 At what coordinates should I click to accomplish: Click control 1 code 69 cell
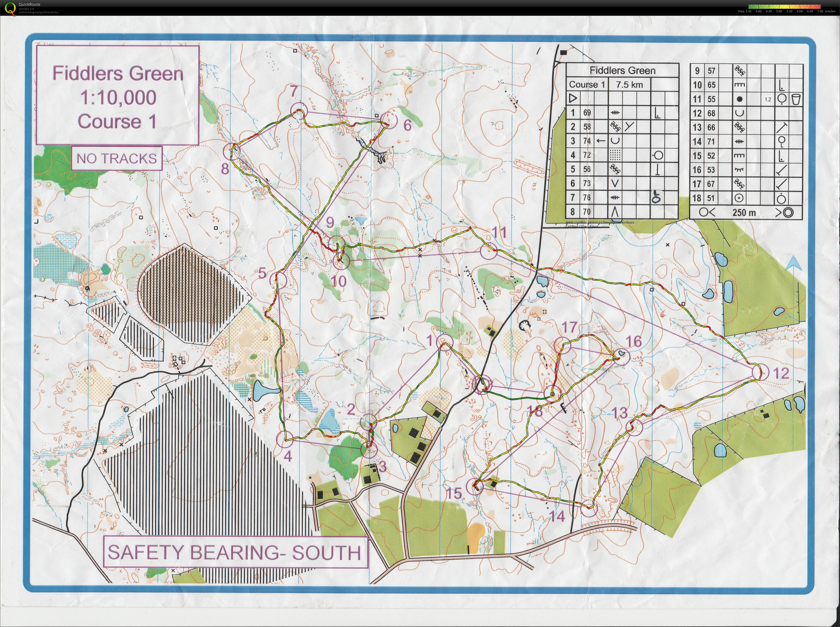[x=587, y=113]
